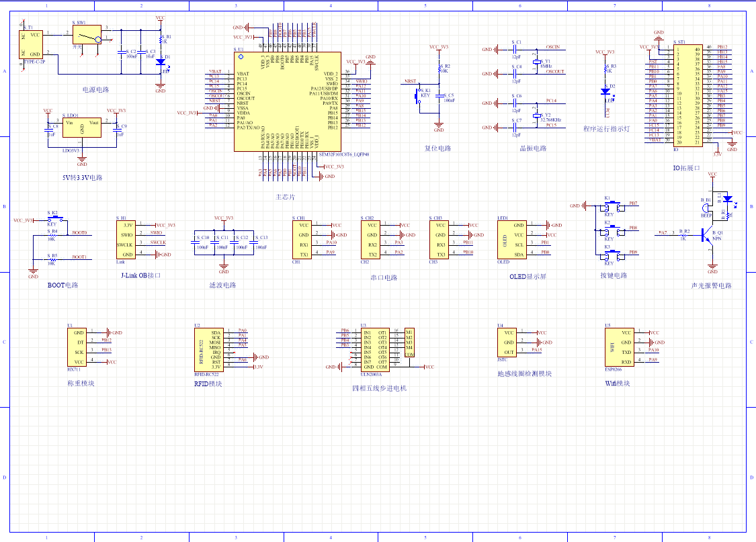Click the 'IO拓展口' label
Viewport: 756px width, 542px height.
coord(687,168)
